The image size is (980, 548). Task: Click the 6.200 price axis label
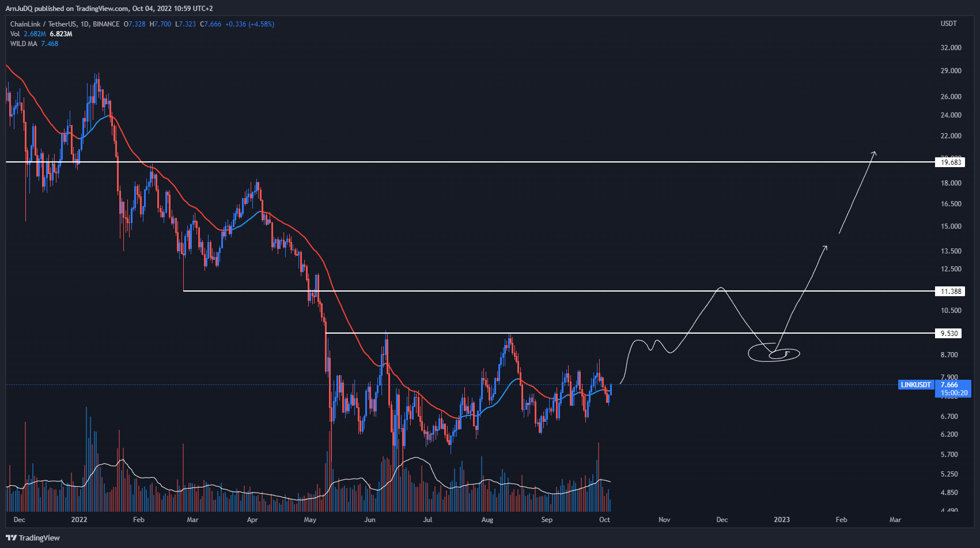click(x=949, y=434)
